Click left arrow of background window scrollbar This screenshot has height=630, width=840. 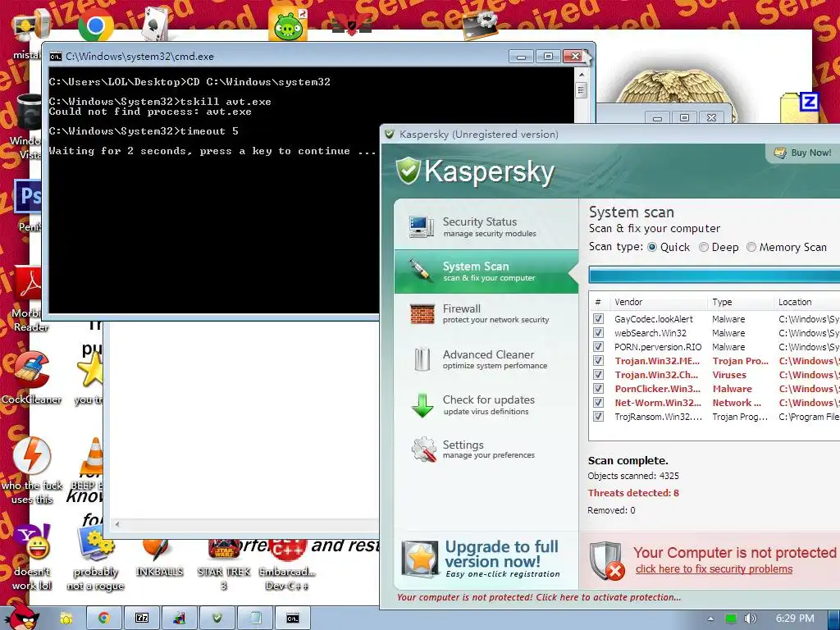117,524
